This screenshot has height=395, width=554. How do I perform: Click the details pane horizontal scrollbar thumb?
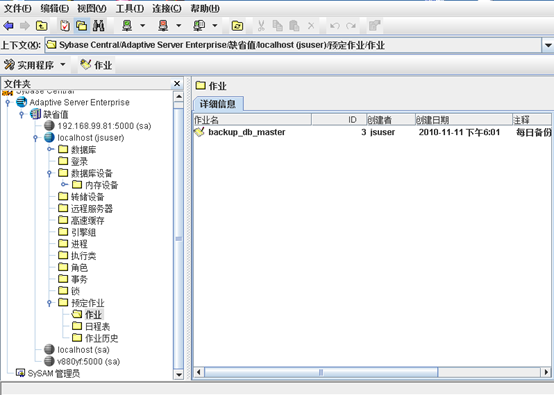321,372
